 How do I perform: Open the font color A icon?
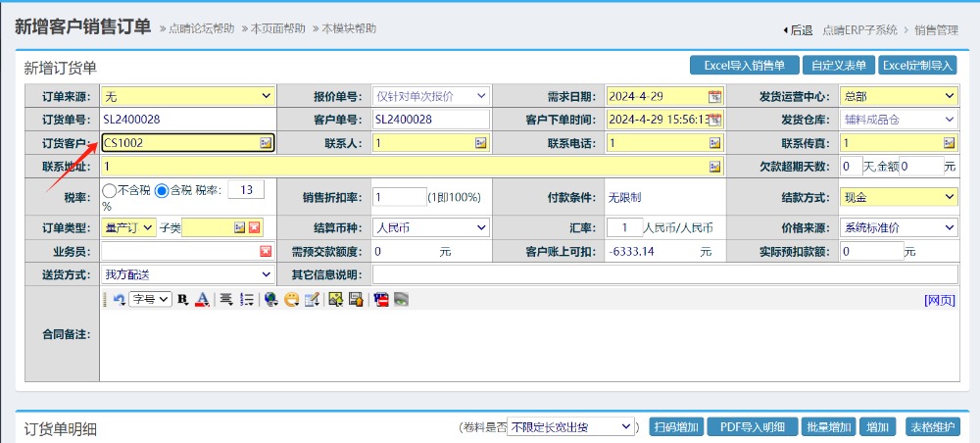pos(202,299)
